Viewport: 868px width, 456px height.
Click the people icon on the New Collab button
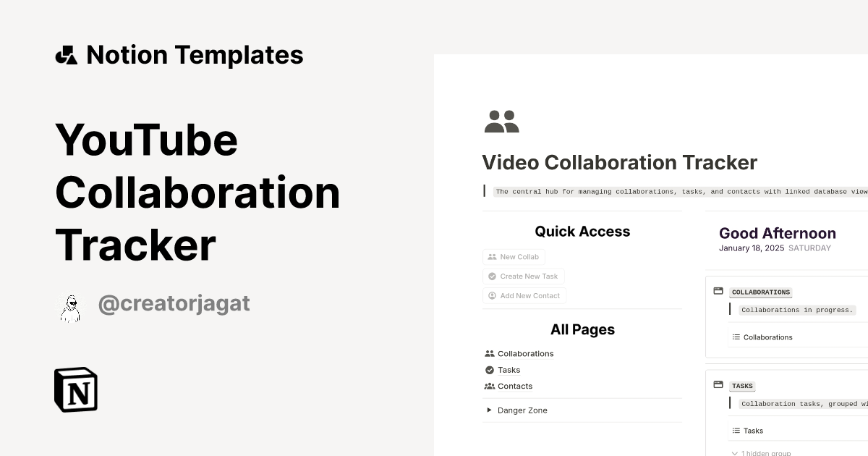click(493, 257)
